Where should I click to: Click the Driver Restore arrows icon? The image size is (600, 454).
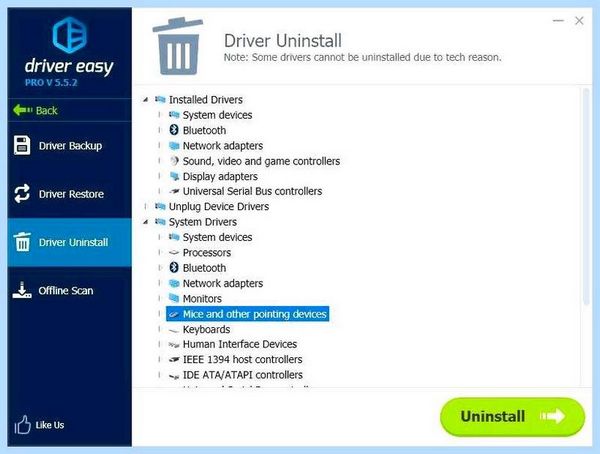tap(22, 194)
